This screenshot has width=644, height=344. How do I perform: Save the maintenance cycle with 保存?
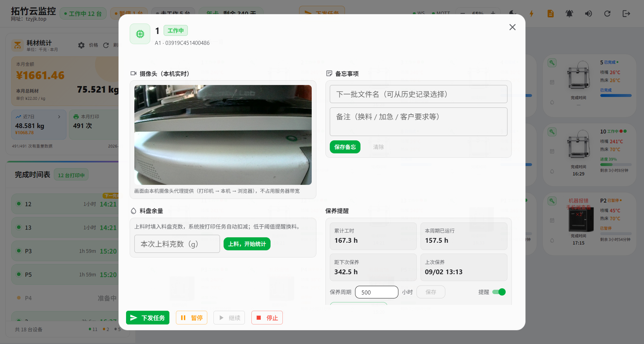coord(431,292)
